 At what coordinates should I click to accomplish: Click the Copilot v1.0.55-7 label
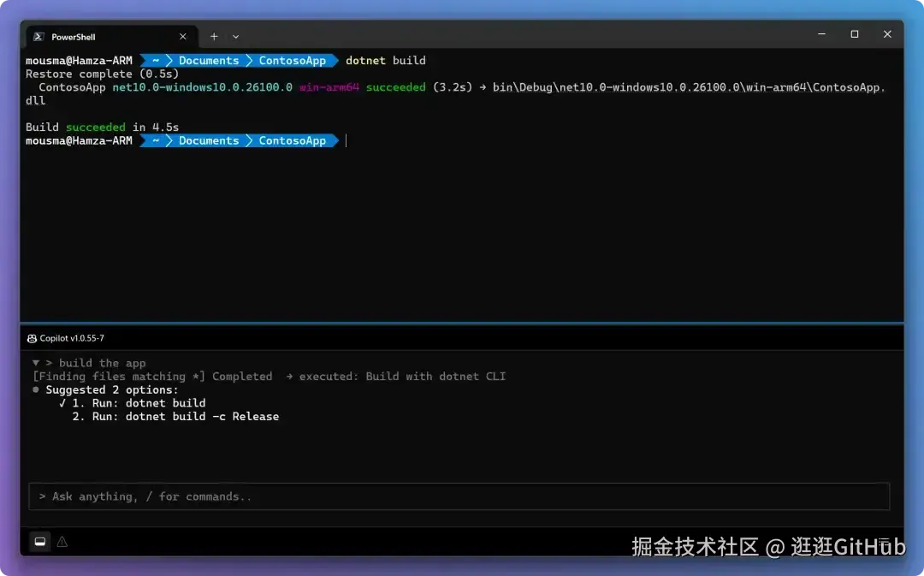pos(72,338)
